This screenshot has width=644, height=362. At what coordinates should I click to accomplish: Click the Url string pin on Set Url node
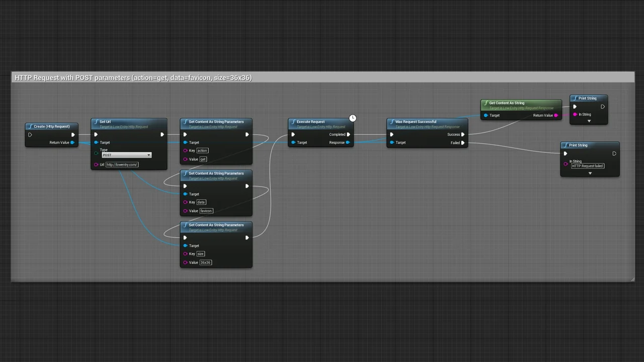coord(96,164)
